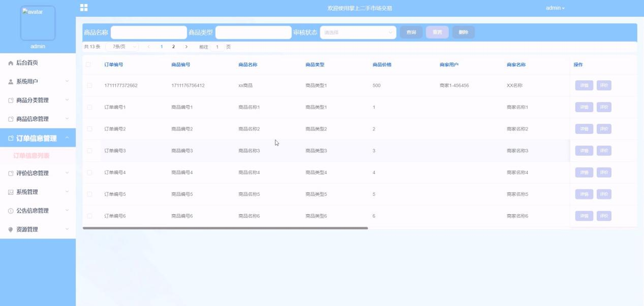Screen dimensions: 644x306
Task: Check the 订单编号2 row checkbox
Action: pos(89,129)
